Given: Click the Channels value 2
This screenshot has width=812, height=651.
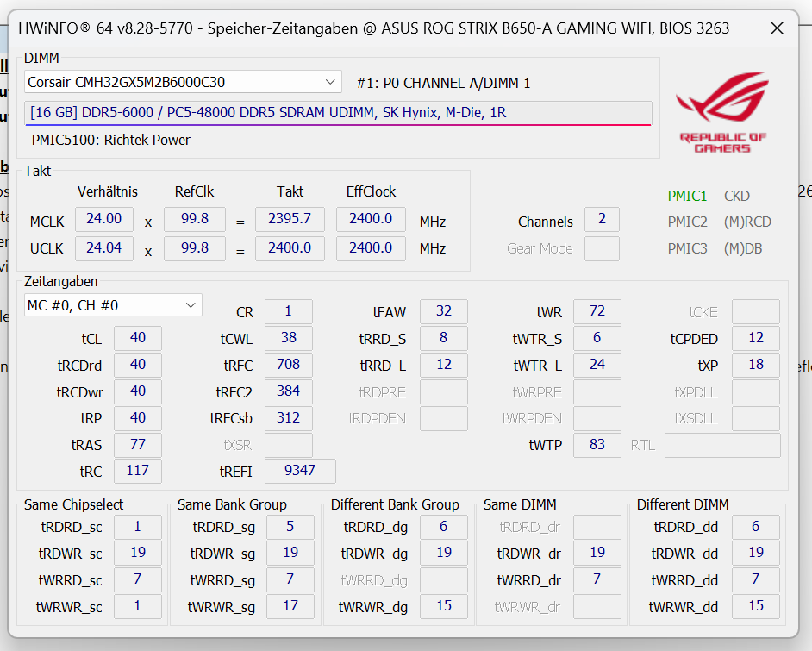Looking at the screenshot, I should (x=602, y=219).
